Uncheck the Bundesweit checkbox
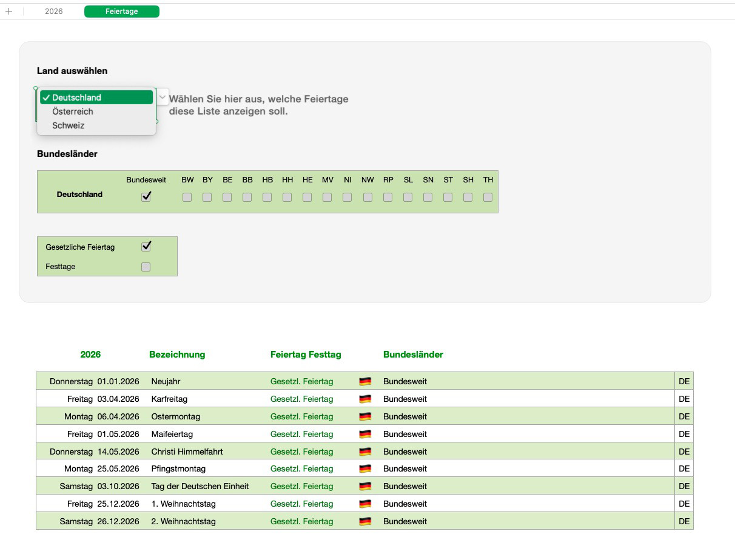 146,197
